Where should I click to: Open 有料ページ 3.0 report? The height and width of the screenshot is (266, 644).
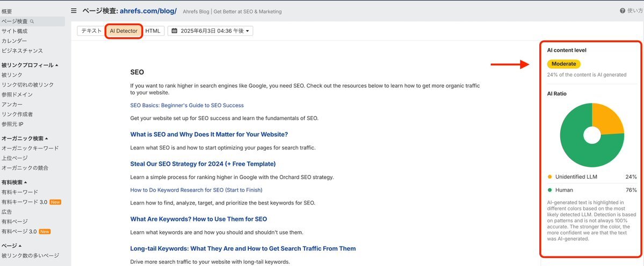[x=19, y=232]
